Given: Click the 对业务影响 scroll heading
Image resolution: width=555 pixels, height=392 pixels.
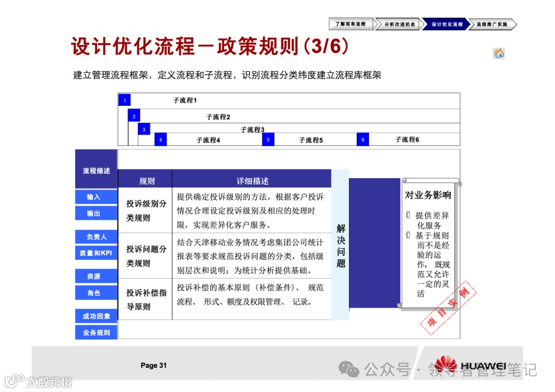Looking at the screenshot, I should pos(428,195).
